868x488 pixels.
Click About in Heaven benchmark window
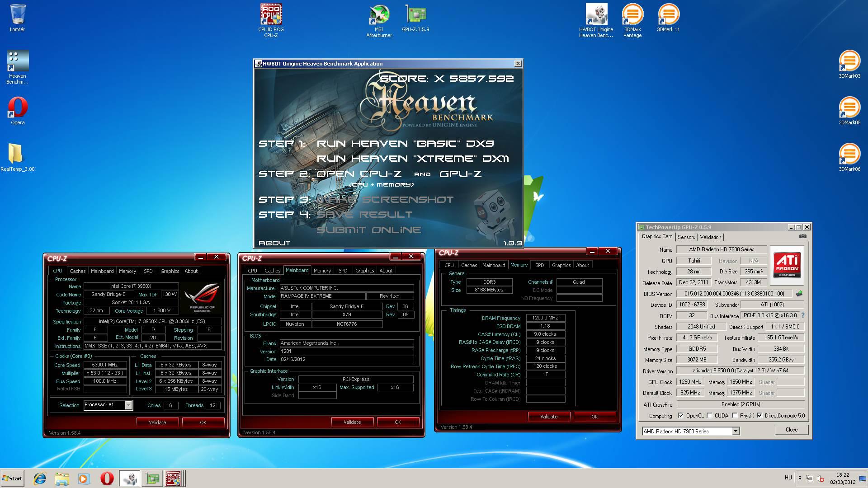(x=274, y=243)
